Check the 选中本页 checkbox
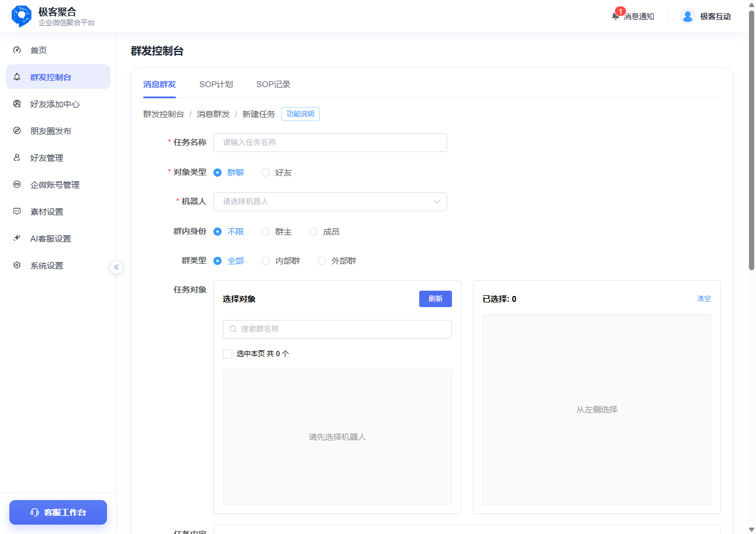The image size is (756, 534). [227, 354]
